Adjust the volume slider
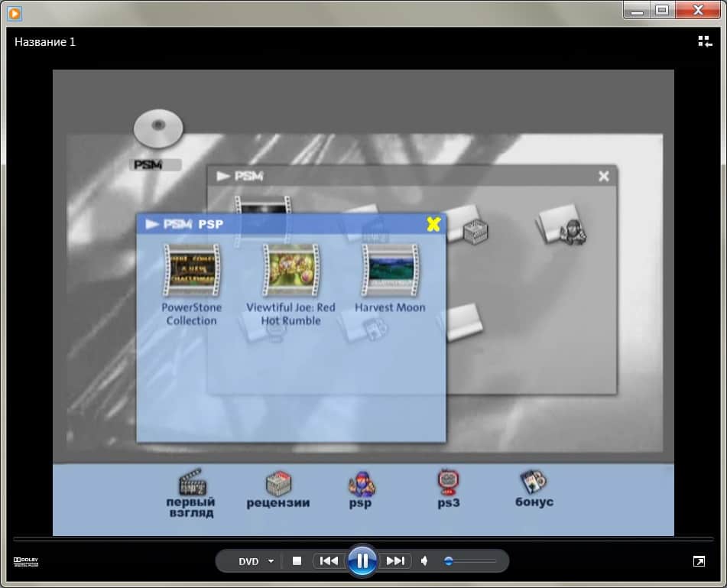Image resolution: width=727 pixels, height=588 pixels. 471,561
